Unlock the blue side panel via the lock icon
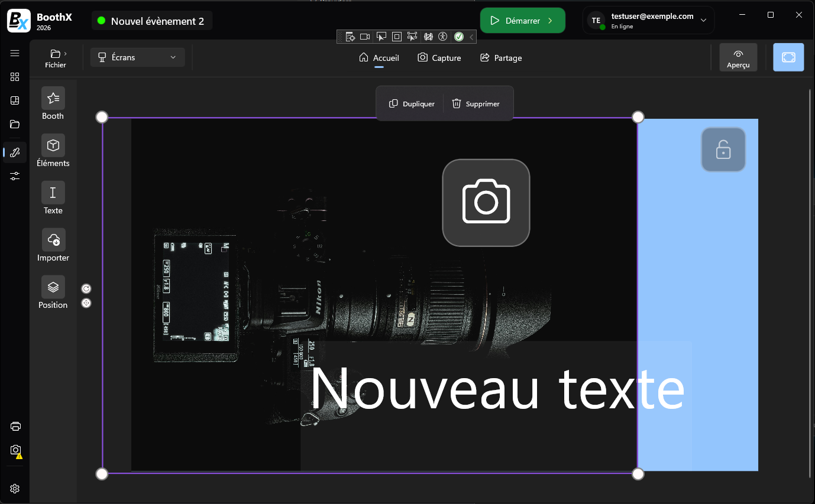Viewport: 815px width, 504px height. (x=723, y=149)
